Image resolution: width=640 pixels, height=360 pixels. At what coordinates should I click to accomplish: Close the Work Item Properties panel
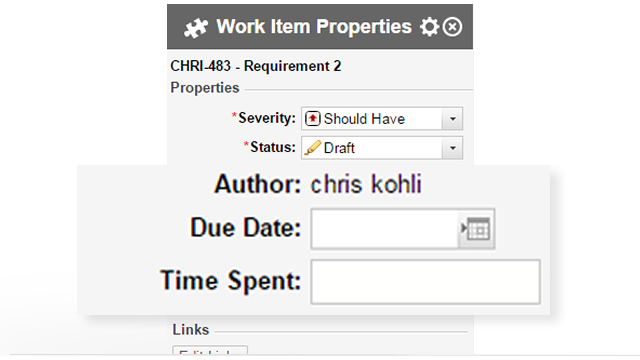452,27
